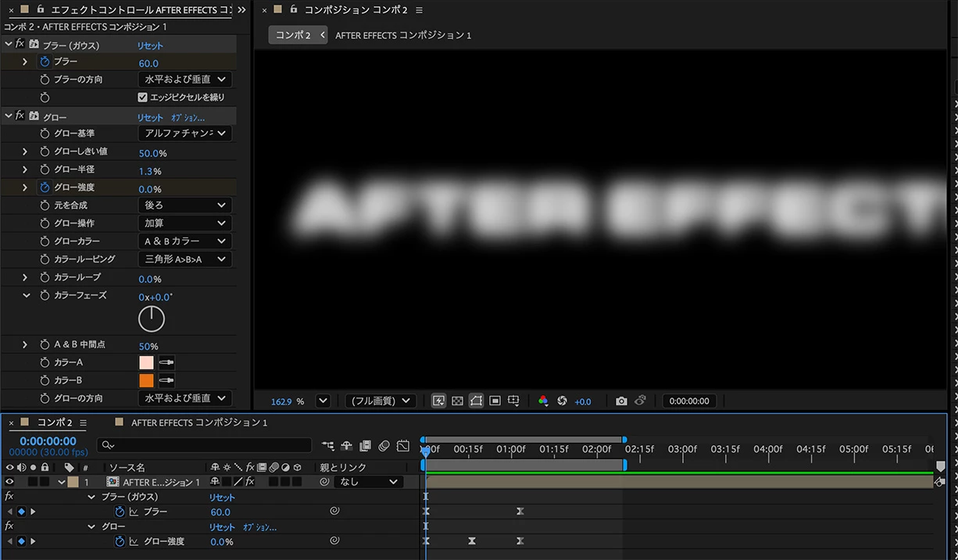Click the カラーB eyedropper icon

coord(166,380)
